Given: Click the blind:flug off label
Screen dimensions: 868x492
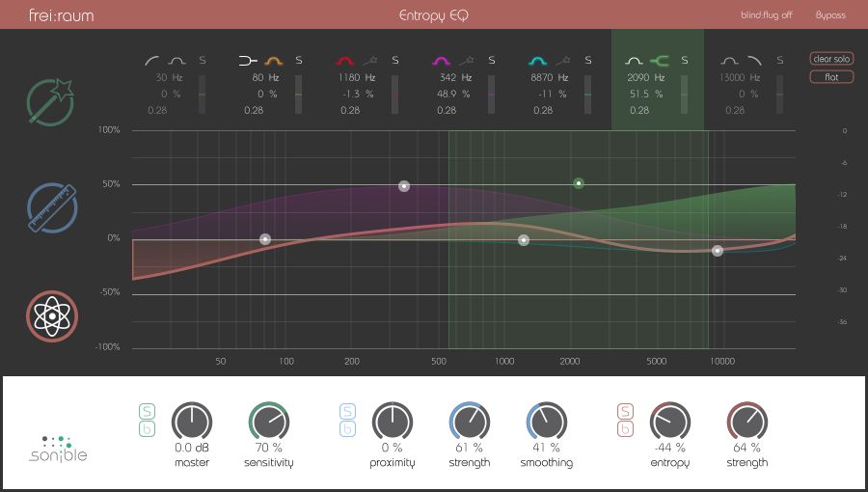Looking at the screenshot, I should coord(768,15).
